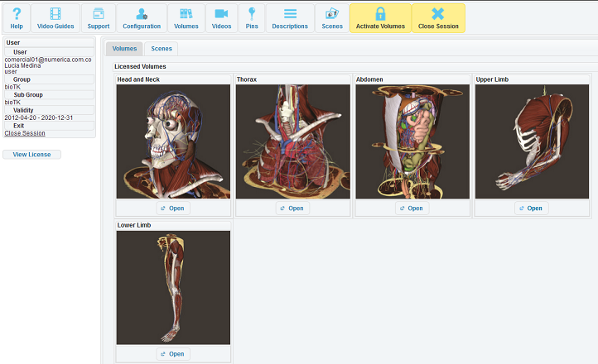Open Descriptions from the toolbar

[290, 18]
